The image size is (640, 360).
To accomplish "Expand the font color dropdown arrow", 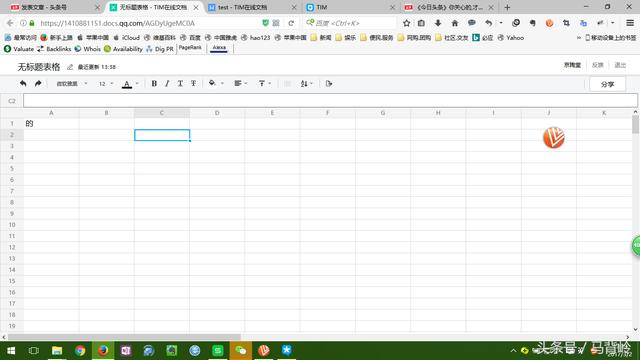I will [x=137, y=84].
